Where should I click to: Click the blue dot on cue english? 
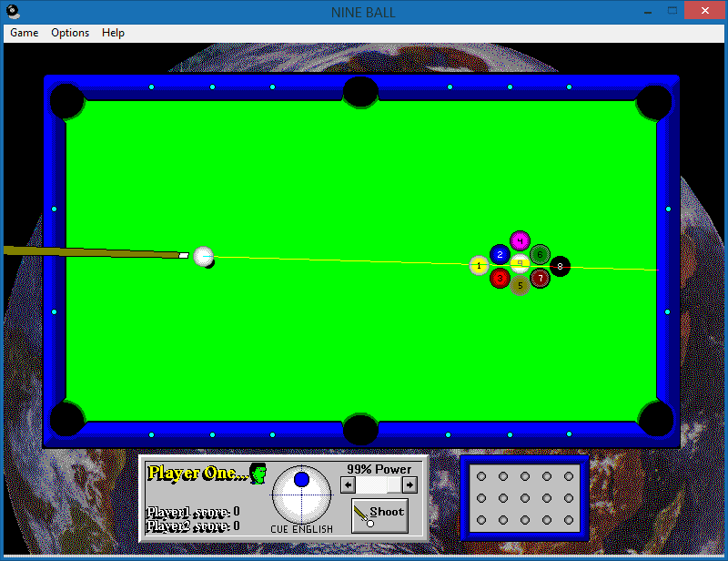pos(302,479)
